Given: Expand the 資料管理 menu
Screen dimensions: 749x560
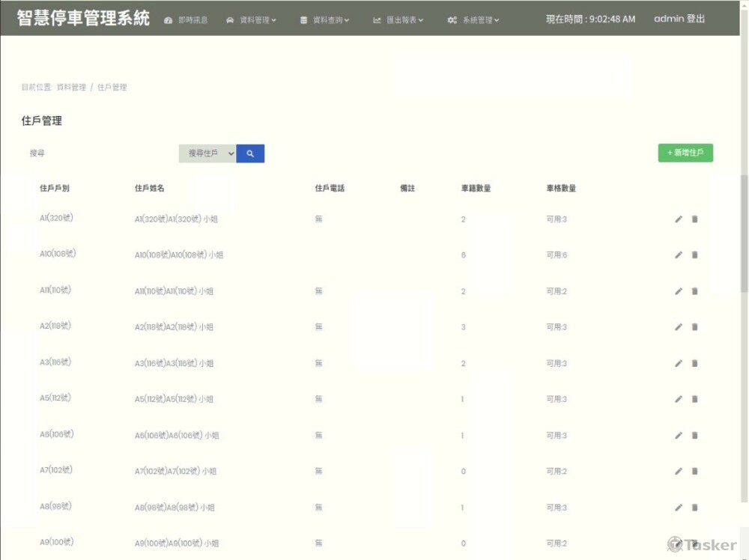Looking at the screenshot, I should point(251,20).
